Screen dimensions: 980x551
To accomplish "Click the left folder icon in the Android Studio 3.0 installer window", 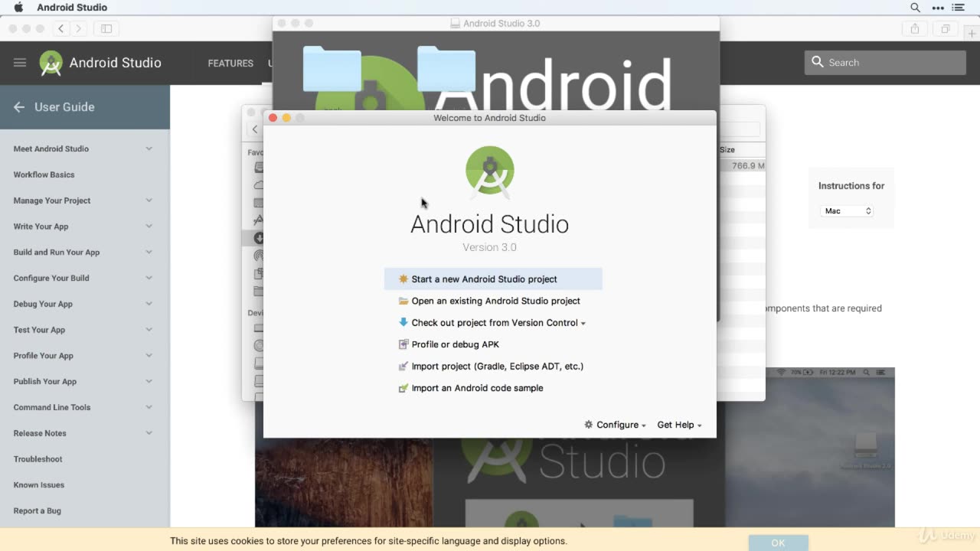I will (x=332, y=69).
